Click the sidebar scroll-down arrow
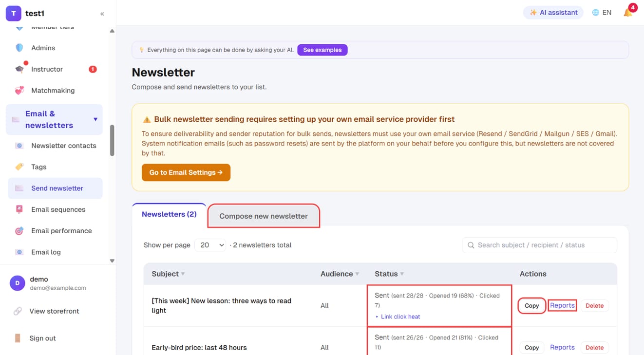This screenshot has height=355, width=644. coord(112,261)
